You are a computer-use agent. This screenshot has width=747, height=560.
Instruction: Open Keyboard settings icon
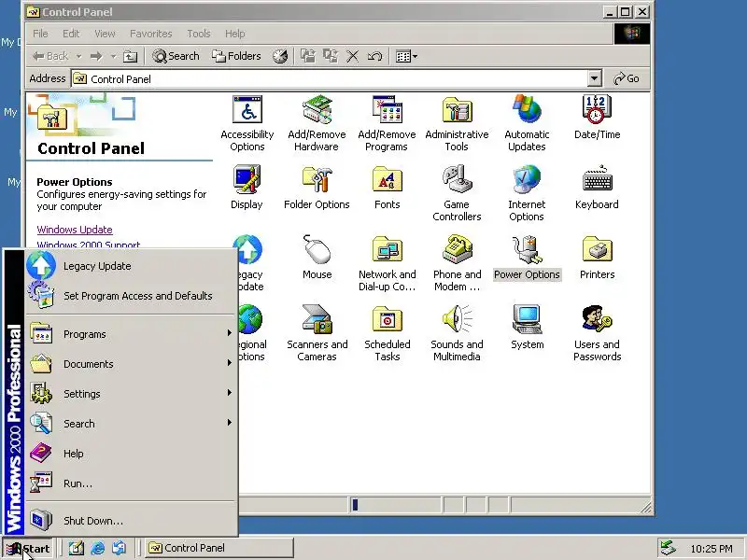tap(597, 188)
